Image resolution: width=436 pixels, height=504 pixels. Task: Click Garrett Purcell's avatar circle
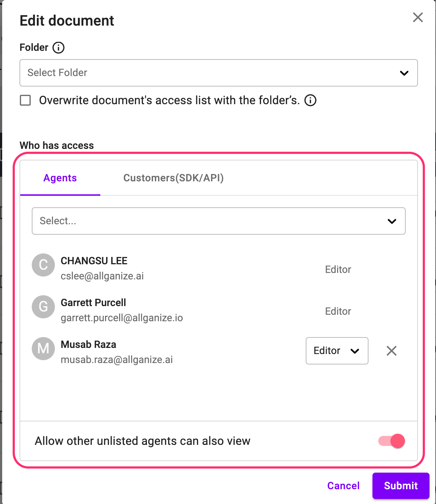coord(43,307)
